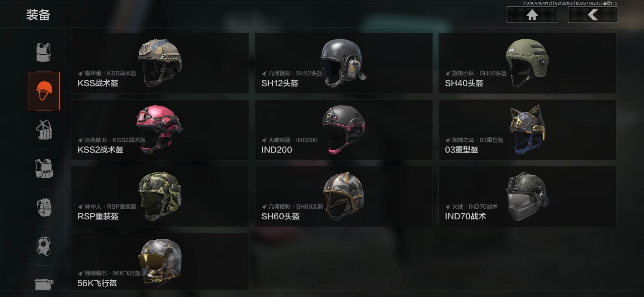Select the SH40头盔 green helmet

coord(527,63)
